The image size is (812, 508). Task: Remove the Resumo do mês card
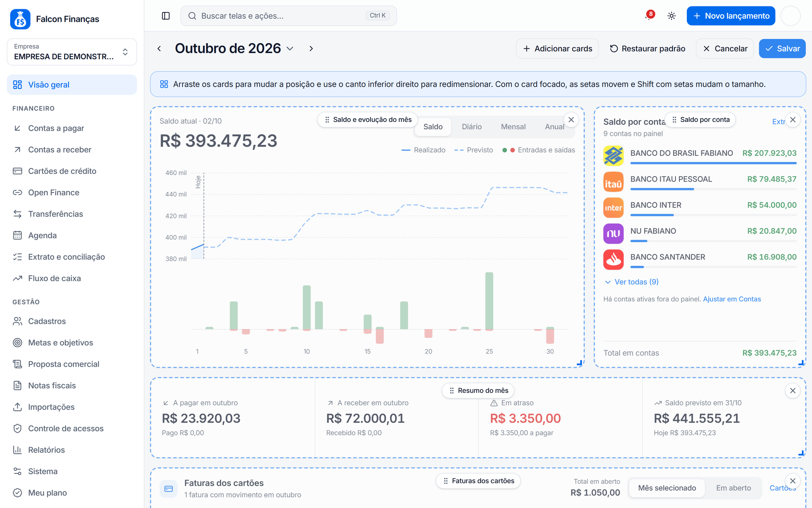point(793,391)
